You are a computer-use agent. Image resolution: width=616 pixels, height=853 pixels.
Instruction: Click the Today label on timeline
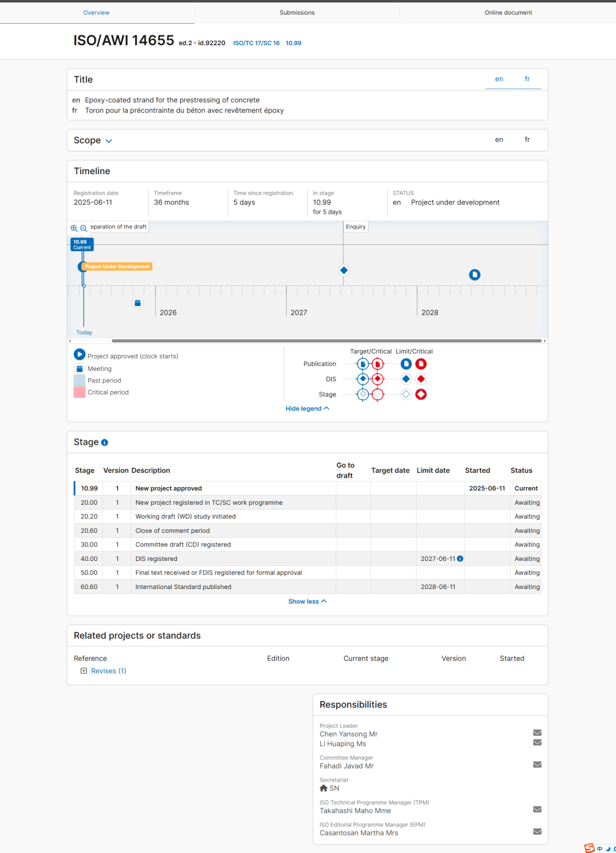84,333
